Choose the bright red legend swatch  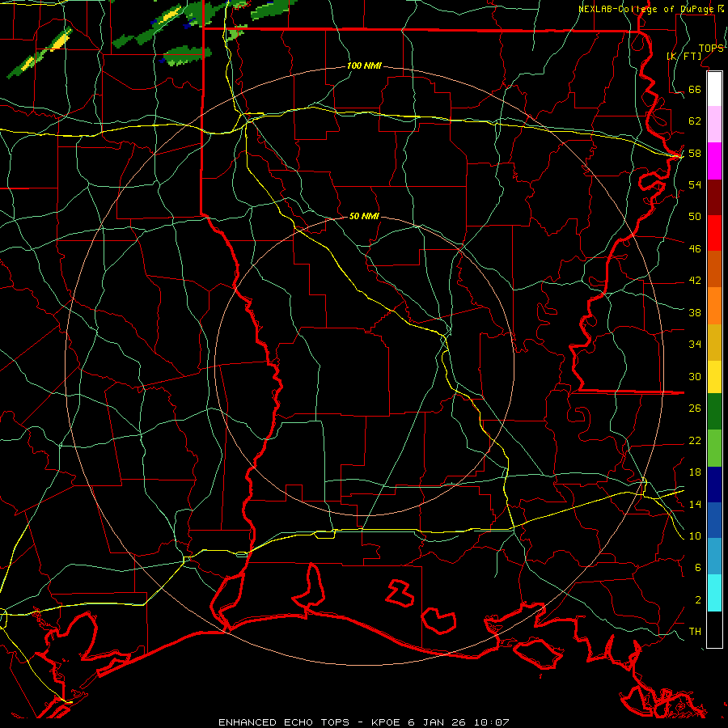[714, 233]
